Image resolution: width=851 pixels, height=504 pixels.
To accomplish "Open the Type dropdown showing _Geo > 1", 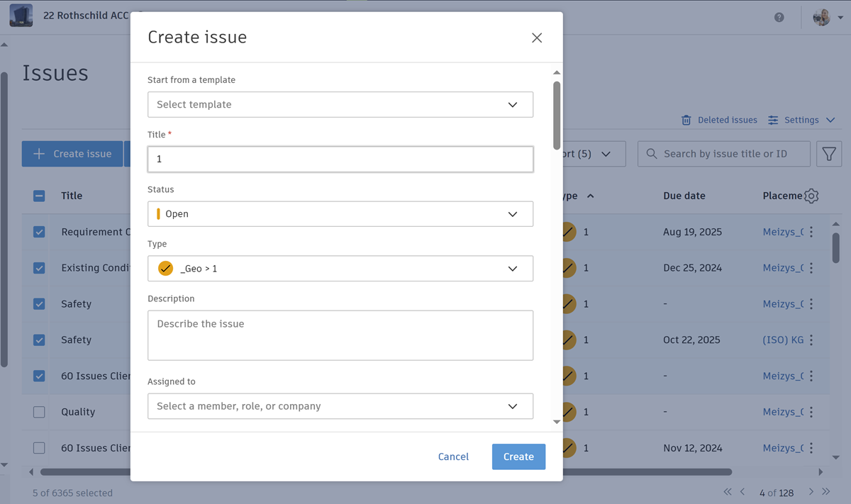I will coord(340,269).
